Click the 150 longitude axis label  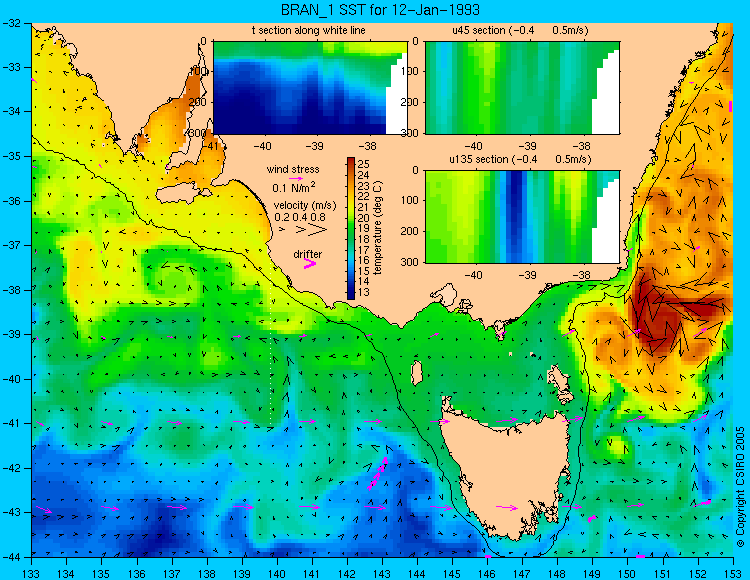[628, 573]
